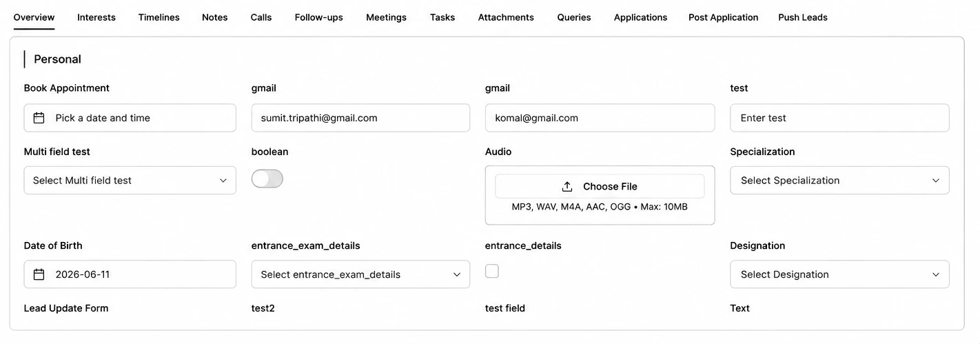Go to the Applications tab
The height and width of the screenshot is (344, 980).
pyautogui.click(x=640, y=17)
